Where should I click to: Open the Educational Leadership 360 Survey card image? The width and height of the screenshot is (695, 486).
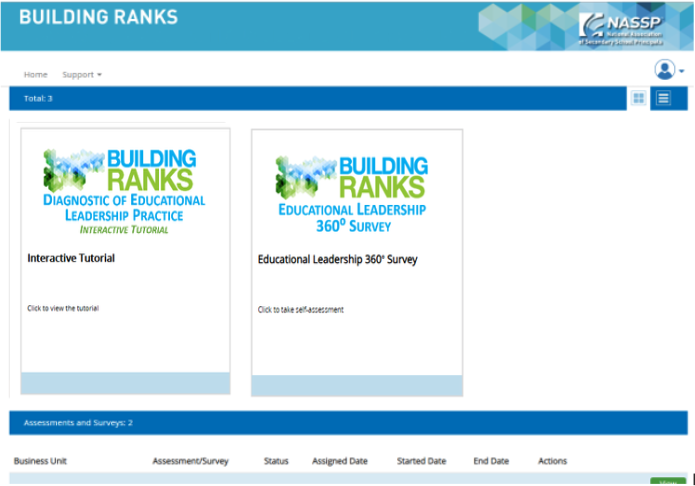tap(352, 194)
